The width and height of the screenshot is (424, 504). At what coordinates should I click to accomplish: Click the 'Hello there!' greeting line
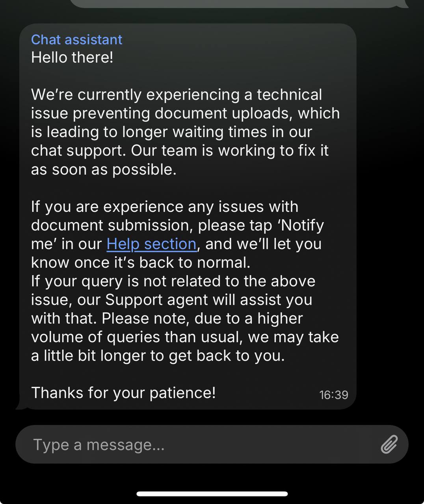click(72, 57)
